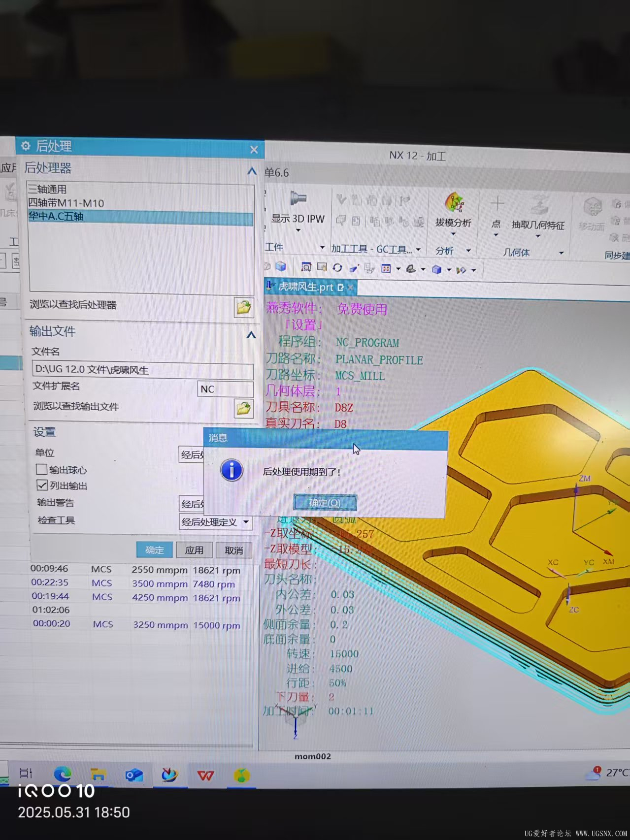This screenshot has width=630, height=840.
Task: Open Microsoft Edge from taskbar
Action: 62,775
